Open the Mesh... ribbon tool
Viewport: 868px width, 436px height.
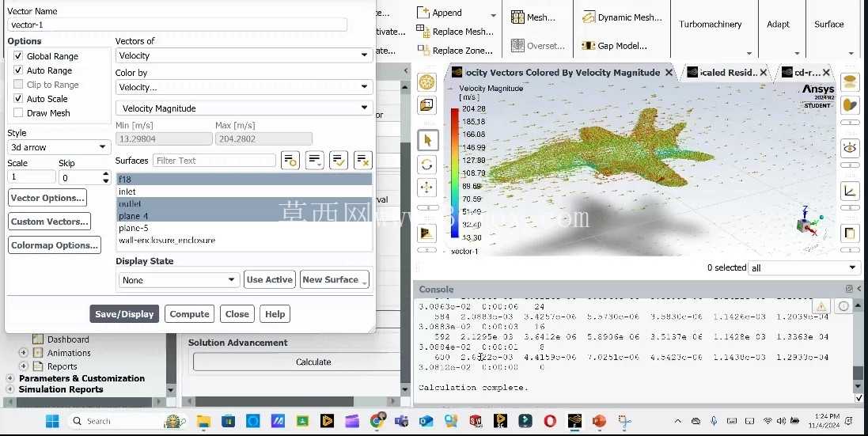coord(533,17)
